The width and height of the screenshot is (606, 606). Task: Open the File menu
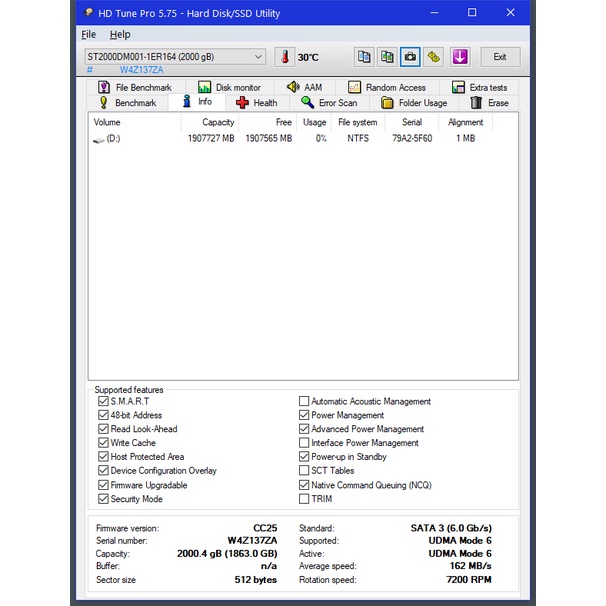[x=89, y=34]
